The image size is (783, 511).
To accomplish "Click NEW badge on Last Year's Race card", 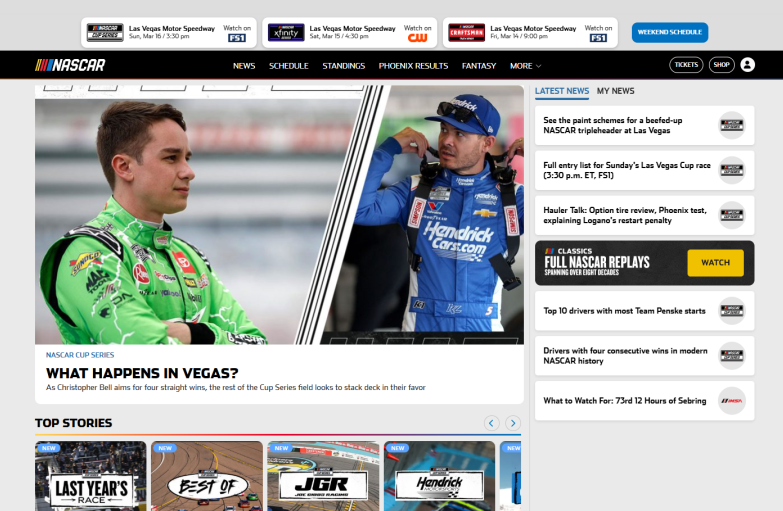I will pos(49,448).
